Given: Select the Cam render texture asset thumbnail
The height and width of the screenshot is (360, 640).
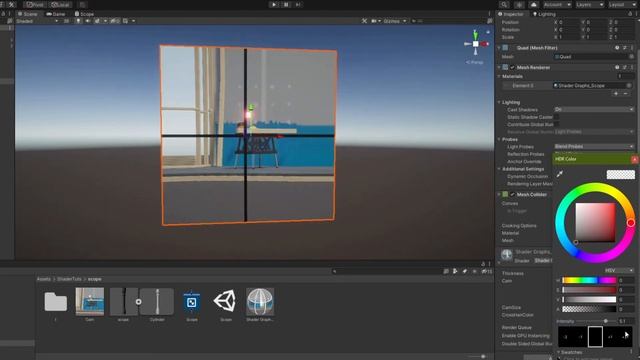Looking at the screenshot, I should pos(90,301).
